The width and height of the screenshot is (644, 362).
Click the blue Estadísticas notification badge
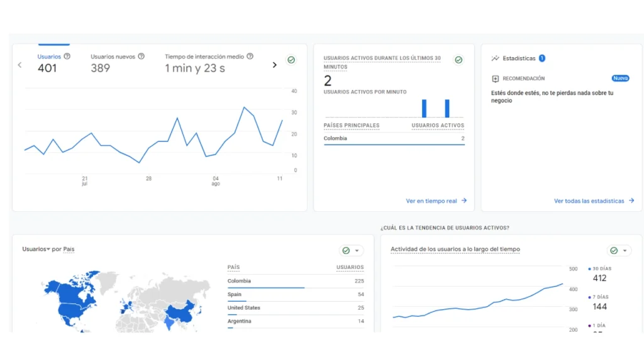click(542, 58)
